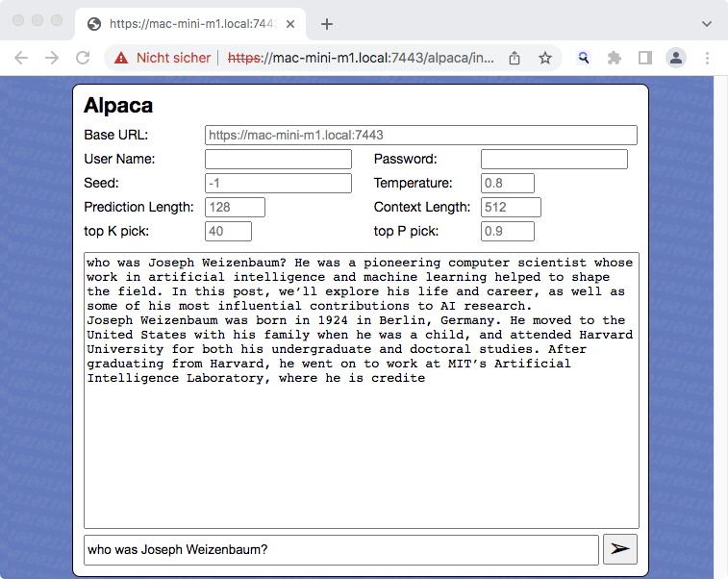Focus the top K pick field
The width and height of the screenshot is (728, 579).
[x=228, y=232]
